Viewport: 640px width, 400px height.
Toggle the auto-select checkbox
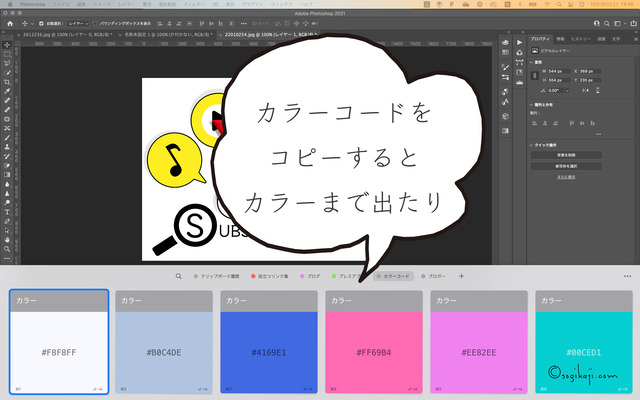coord(41,24)
